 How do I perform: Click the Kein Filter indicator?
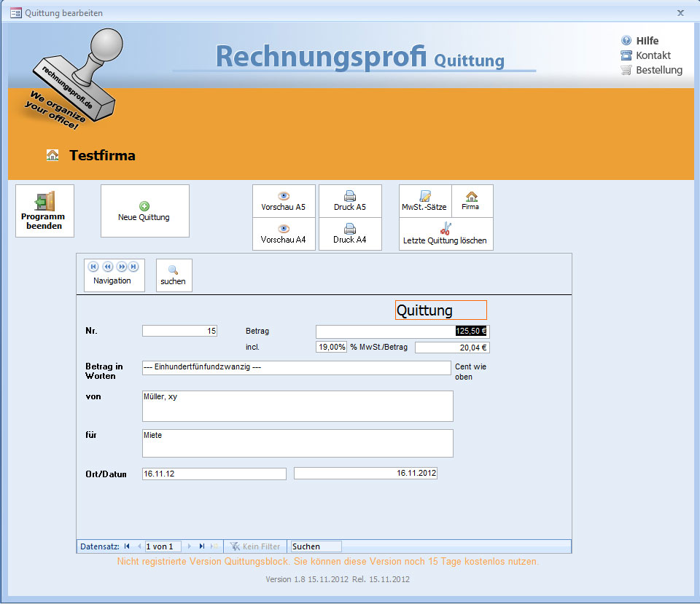(255, 546)
